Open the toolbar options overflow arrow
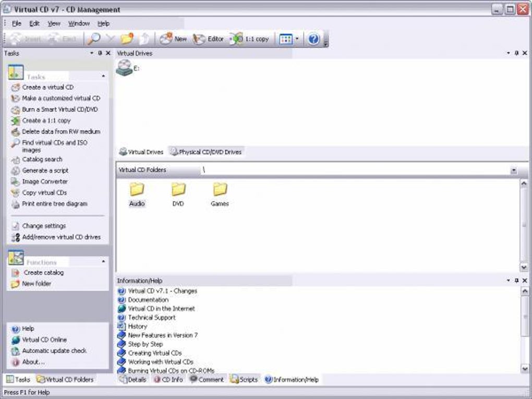The height and width of the screenshot is (399, 532). click(x=325, y=44)
